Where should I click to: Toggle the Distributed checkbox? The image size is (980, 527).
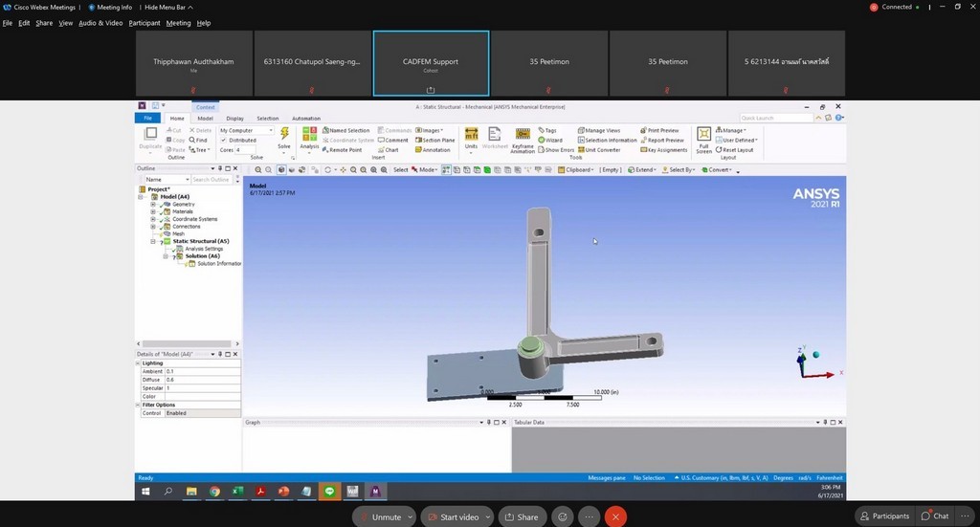coord(224,141)
